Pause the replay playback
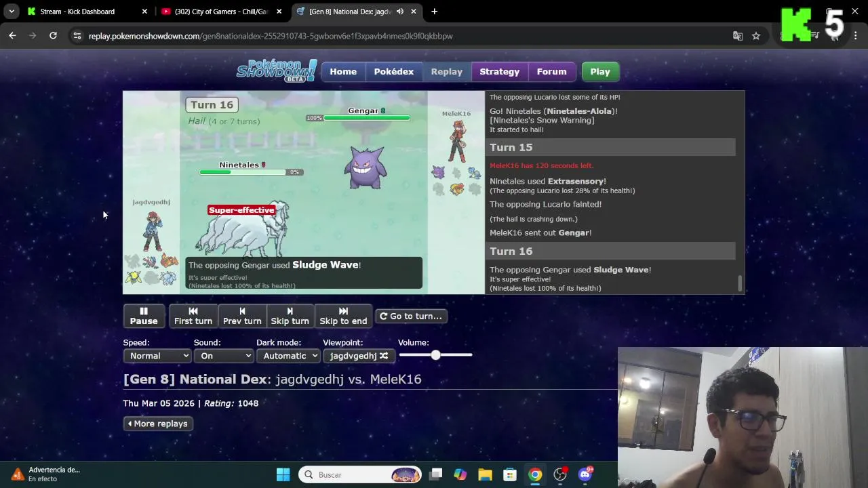 pos(144,316)
